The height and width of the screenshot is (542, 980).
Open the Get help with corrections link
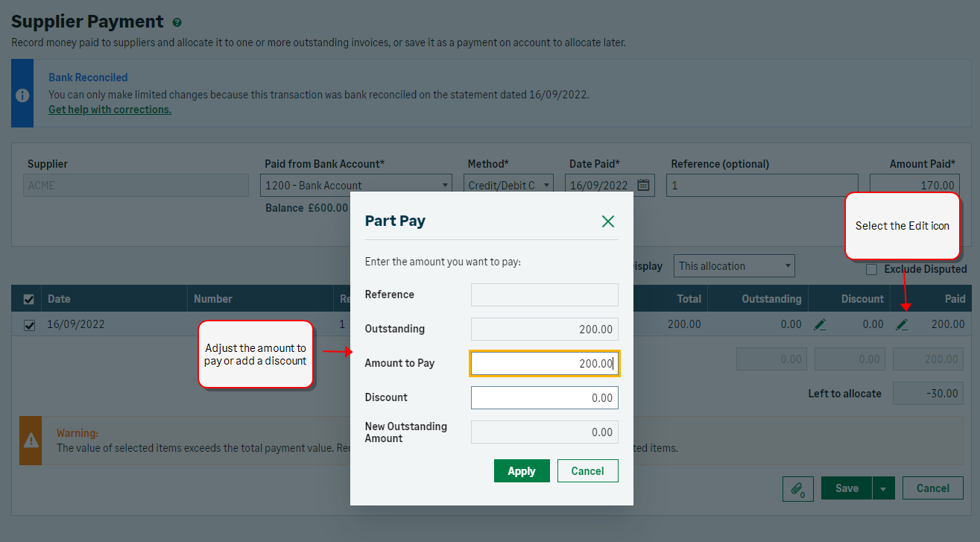coord(110,110)
